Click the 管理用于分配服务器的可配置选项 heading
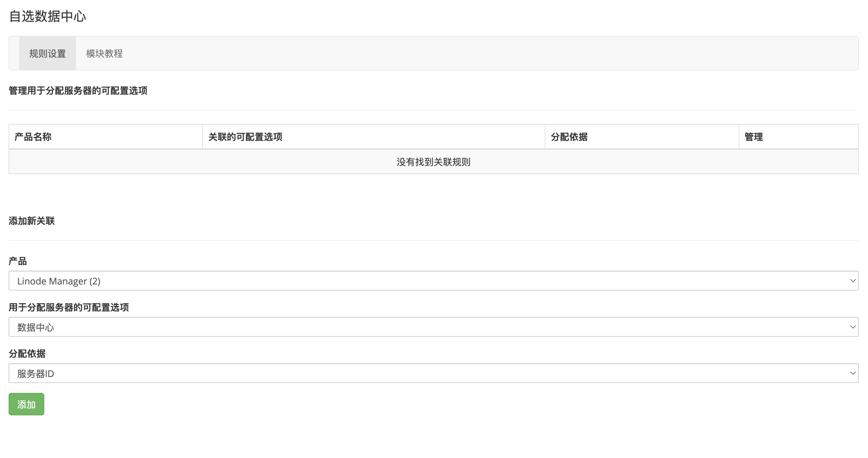The height and width of the screenshot is (458, 868). click(x=78, y=91)
